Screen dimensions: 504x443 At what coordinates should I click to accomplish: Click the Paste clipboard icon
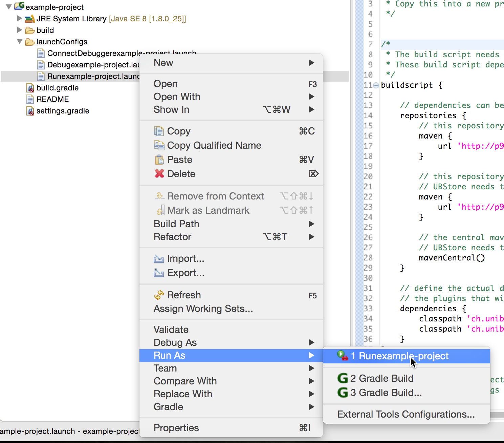pos(159,159)
